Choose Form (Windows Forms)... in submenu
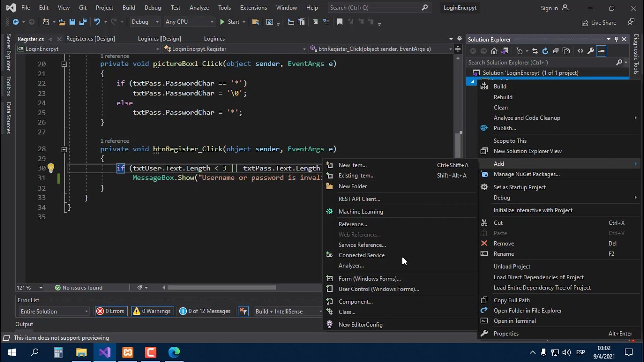This screenshot has height=362, width=644. 399,279
